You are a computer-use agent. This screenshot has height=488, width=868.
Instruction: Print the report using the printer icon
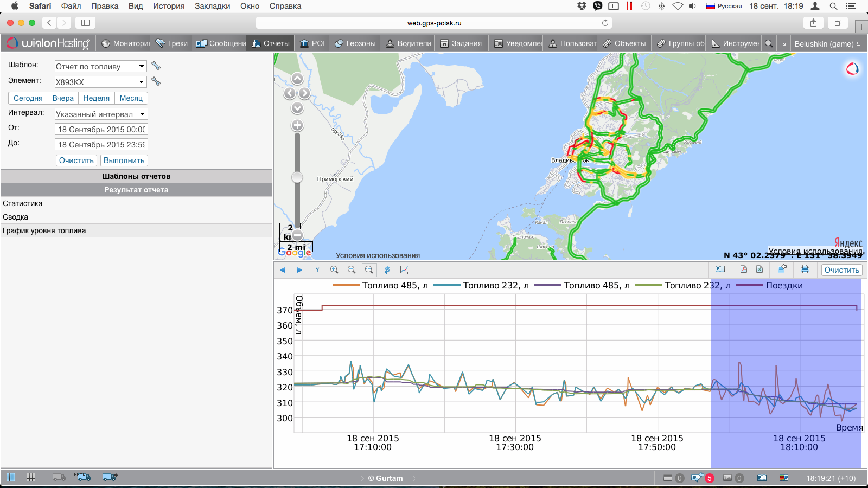[x=805, y=269]
